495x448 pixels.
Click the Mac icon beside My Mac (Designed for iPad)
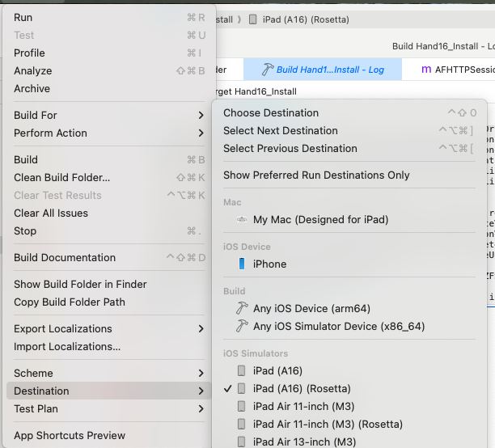[x=242, y=219]
